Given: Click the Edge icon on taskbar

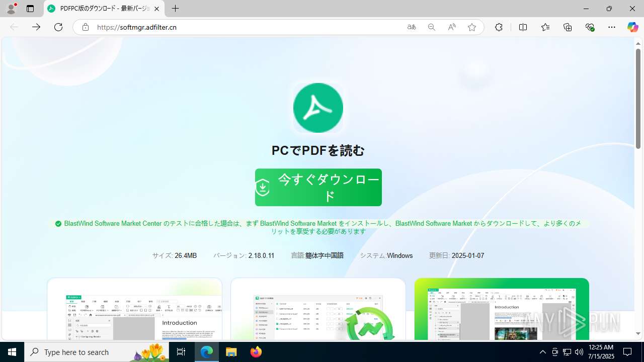Looking at the screenshot, I should coord(207,352).
